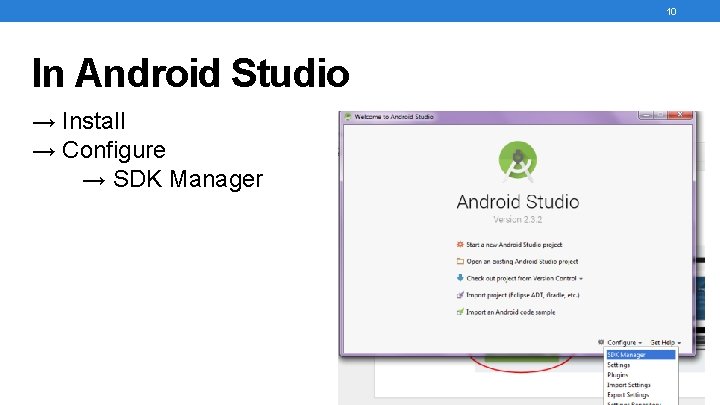Click the Import Android code sample icon
Viewport: 720px width, 405px height.
tap(460, 312)
